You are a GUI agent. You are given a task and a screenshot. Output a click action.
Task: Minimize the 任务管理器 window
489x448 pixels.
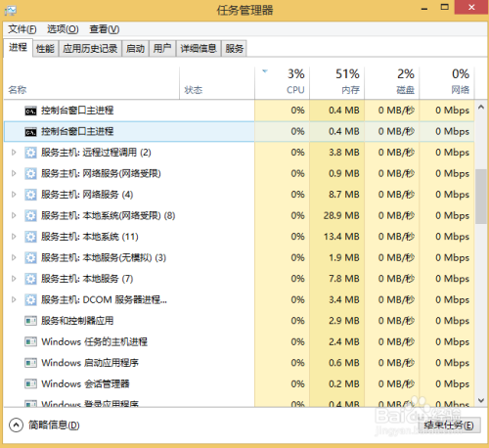coord(424,8)
